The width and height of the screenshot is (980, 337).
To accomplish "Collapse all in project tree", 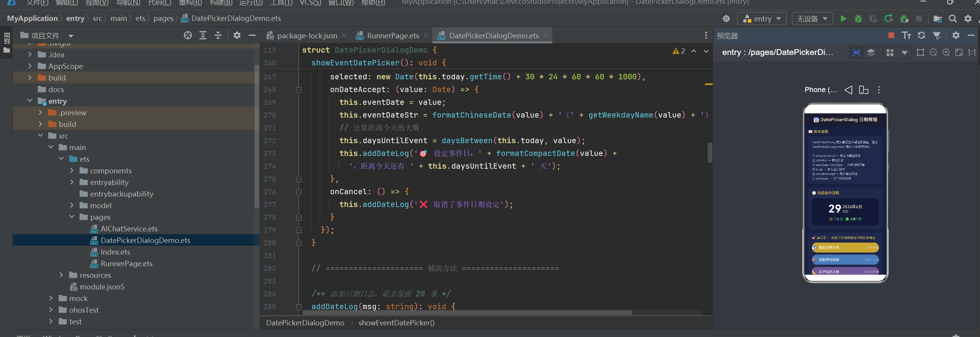I will (218, 36).
